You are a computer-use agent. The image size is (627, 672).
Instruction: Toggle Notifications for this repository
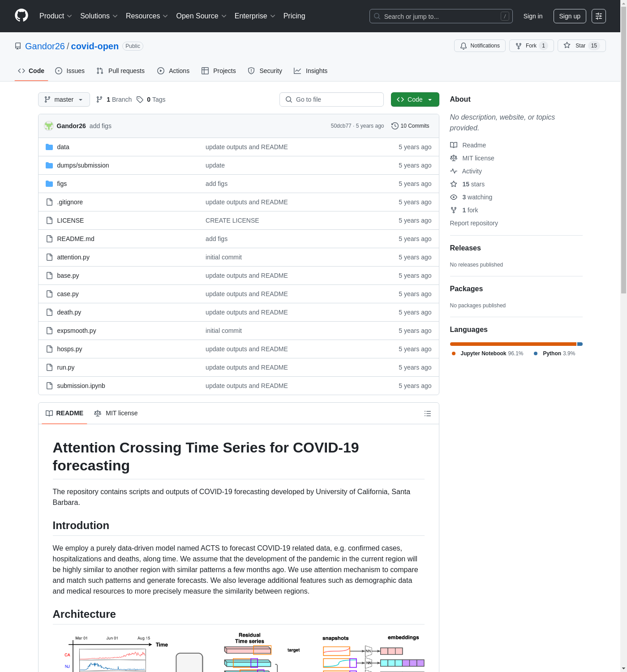coord(480,46)
